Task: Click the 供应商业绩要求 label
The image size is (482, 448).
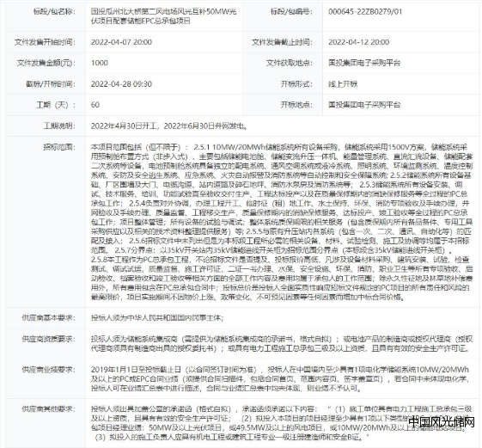Action: pos(48,369)
